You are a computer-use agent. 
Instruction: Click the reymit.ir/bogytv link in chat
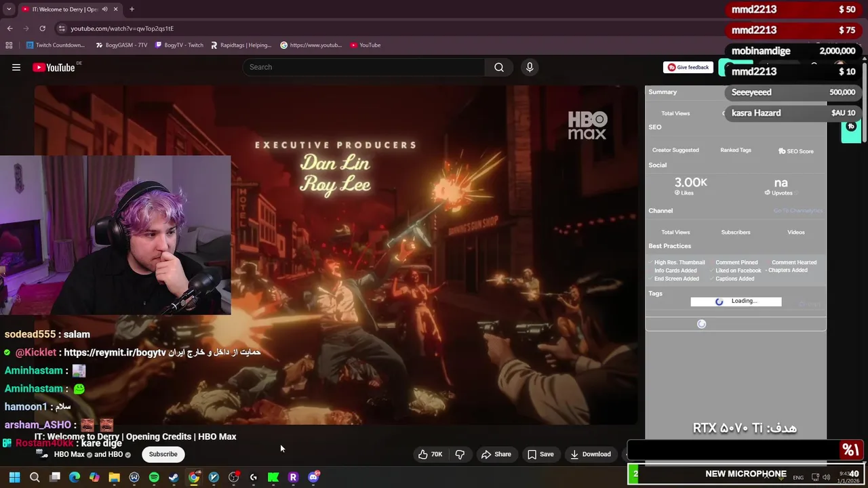coord(115,352)
